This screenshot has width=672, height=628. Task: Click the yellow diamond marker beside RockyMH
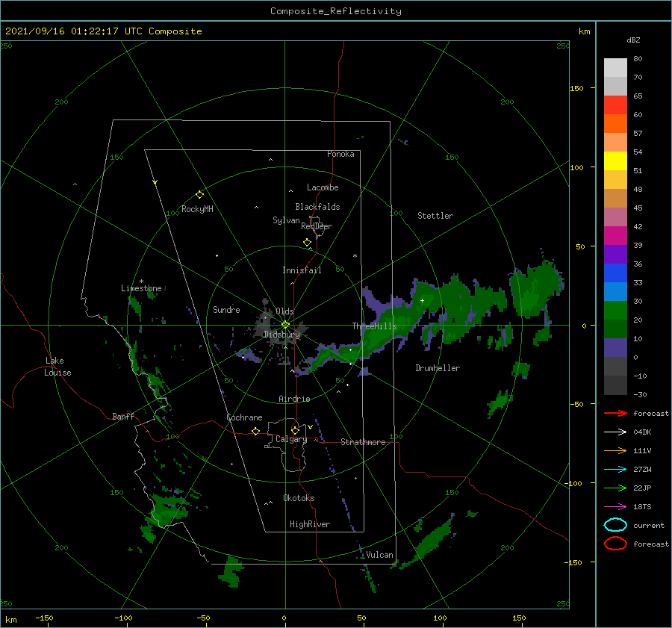click(x=199, y=195)
